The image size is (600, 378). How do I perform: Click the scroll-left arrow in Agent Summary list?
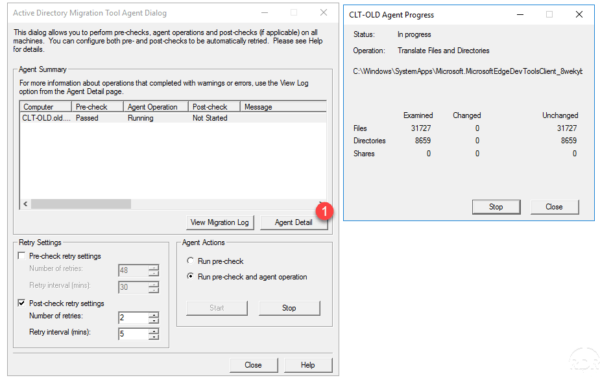25,204
